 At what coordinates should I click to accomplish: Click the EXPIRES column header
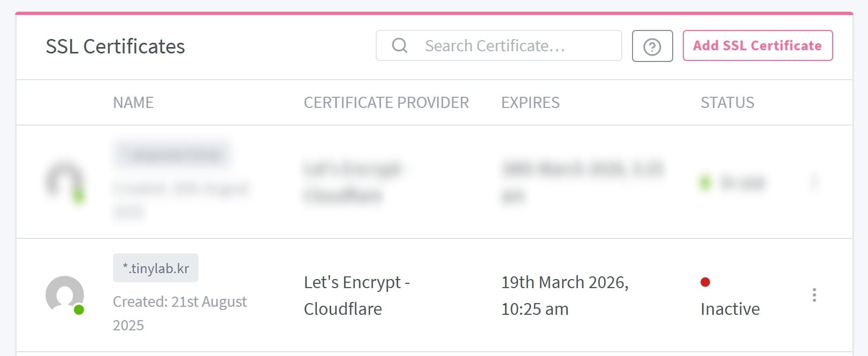coord(530,103)
